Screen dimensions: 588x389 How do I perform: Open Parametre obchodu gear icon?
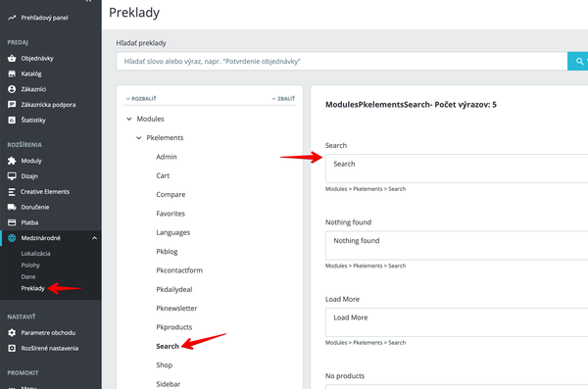pos(12,333)
